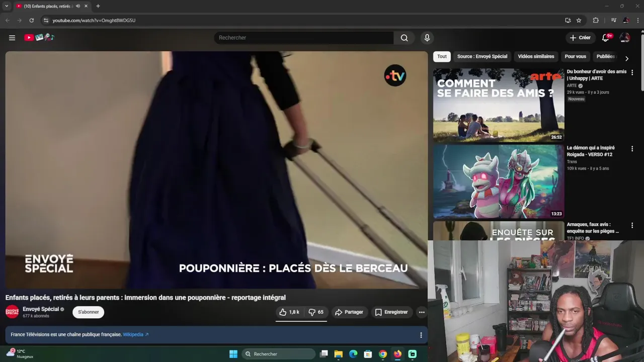Image resolution: width=644 pixels, height=362 pixels.
Task: Select 'Source : Envoyé Spécial' chip
Action: click(x=482, y=56)
